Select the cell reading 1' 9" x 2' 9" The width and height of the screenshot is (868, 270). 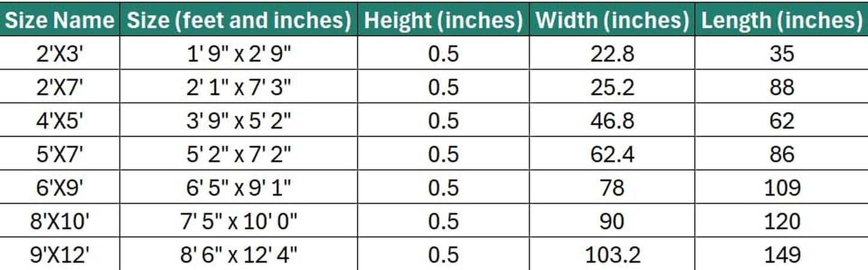pyautogui.click(x=238, y=55)
